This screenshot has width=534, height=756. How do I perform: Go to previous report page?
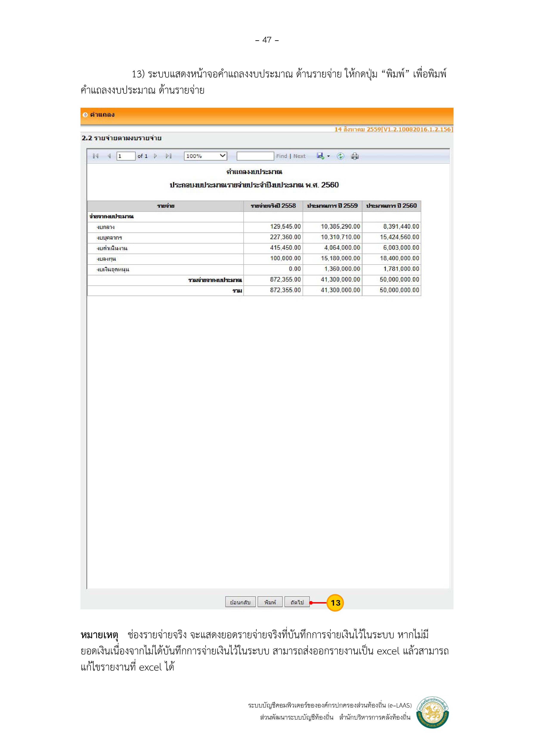click(x=109, y=156)
